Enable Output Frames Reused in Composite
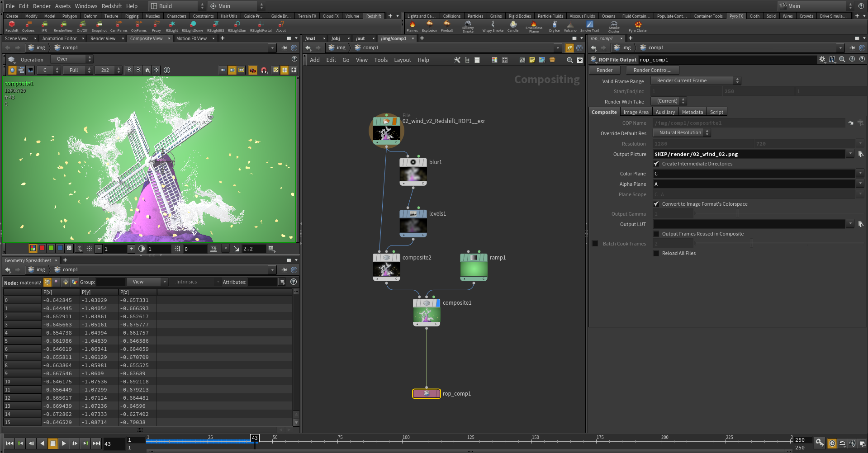The width and height of the screenshot is (868, 453). pos(656,234)
